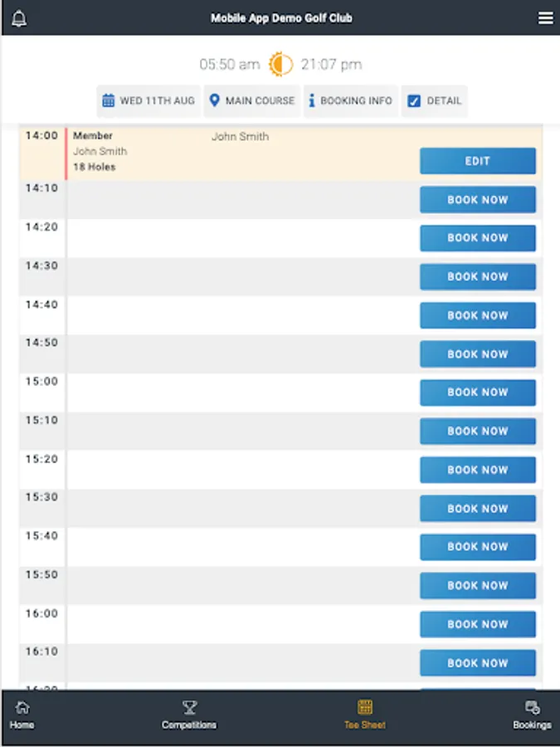Book the 14:10 tee time
560x747 pixels.
coord(477,200)
